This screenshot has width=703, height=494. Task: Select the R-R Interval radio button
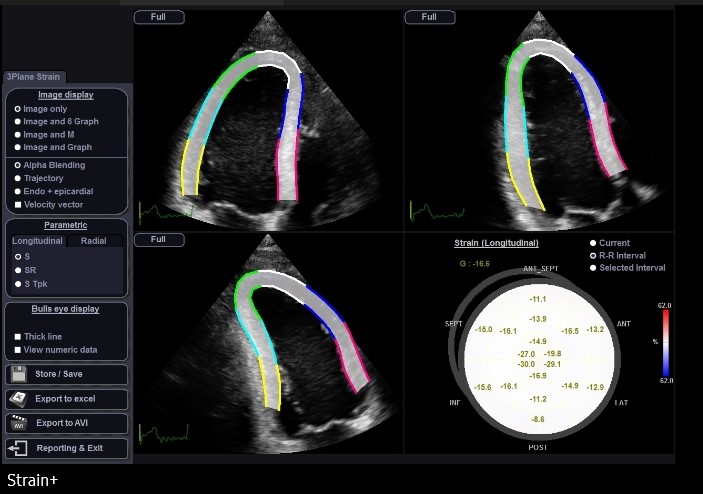(593, 256)
